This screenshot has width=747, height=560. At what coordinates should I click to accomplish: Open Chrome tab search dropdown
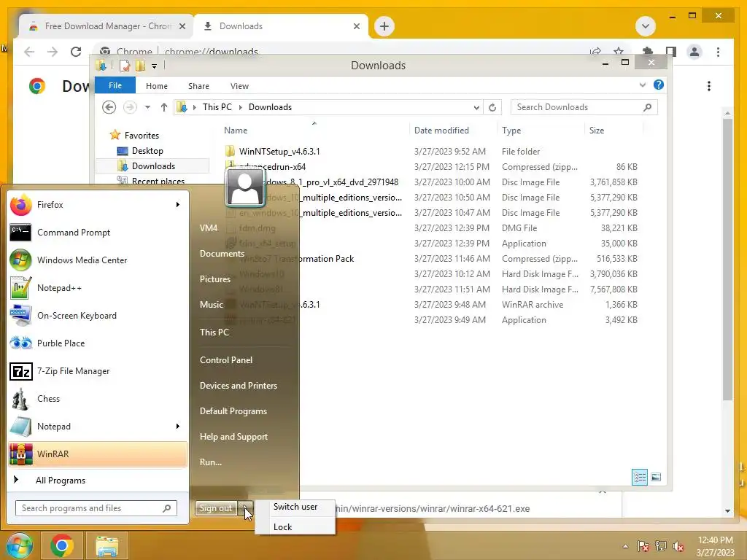tap(646, 26)
